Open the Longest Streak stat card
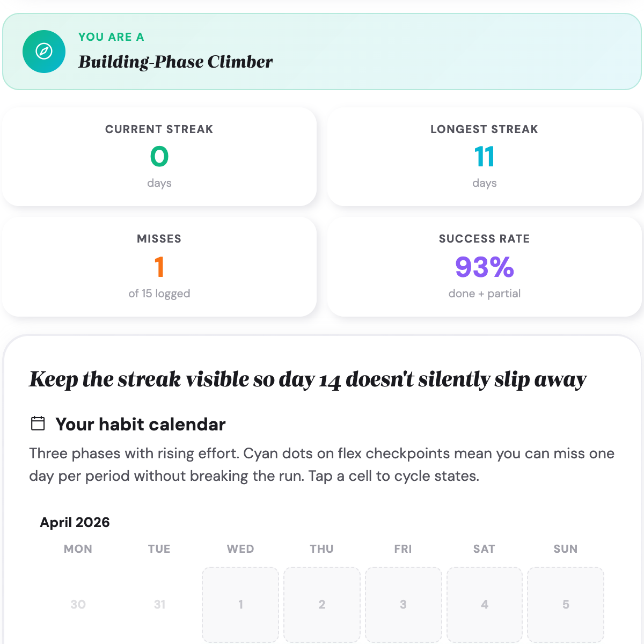The image size is (644, 644). [x=484, y=157]
